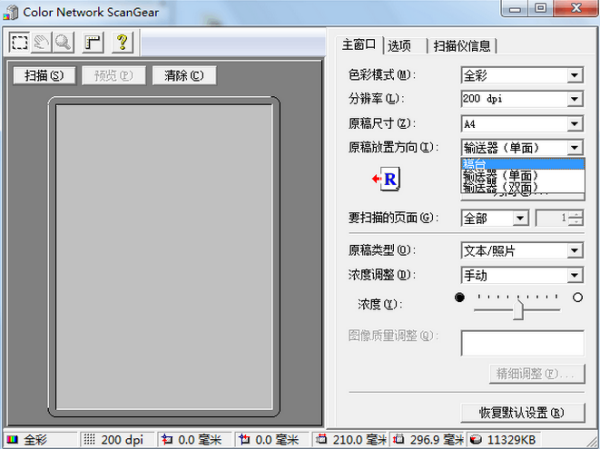Click the 图像质量调整 input box
This screenshot has height=449, width=600.
[x=523, y=343]
